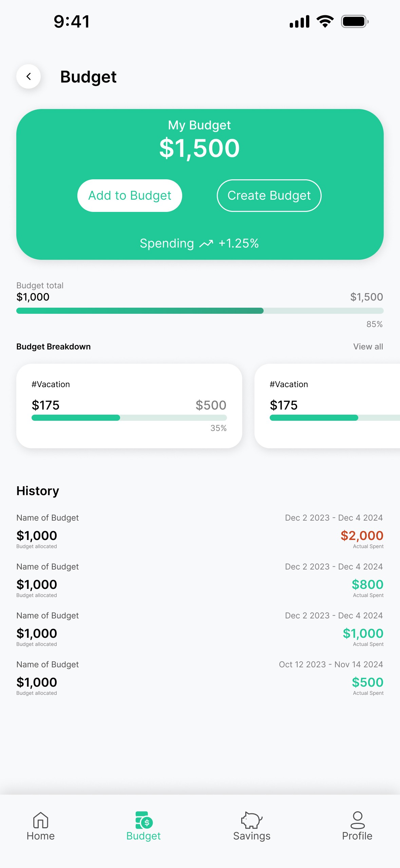Tap the back arrow button

[x=28, y=76]
